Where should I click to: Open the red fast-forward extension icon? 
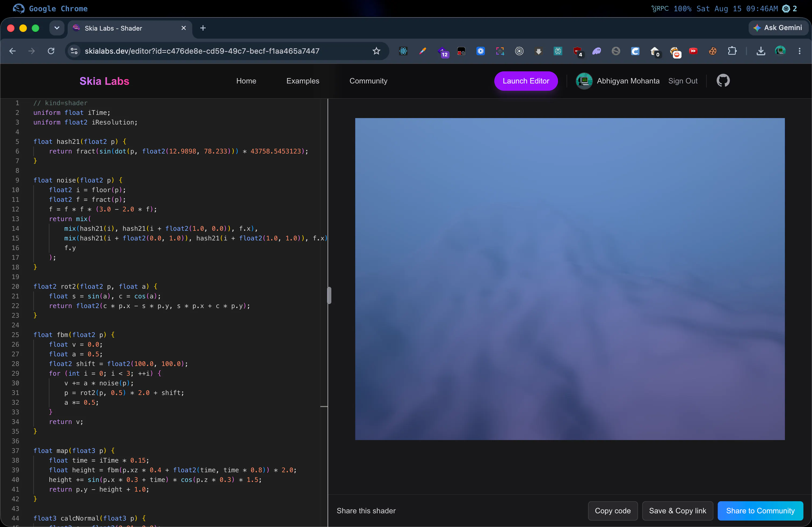coord(693,51)
